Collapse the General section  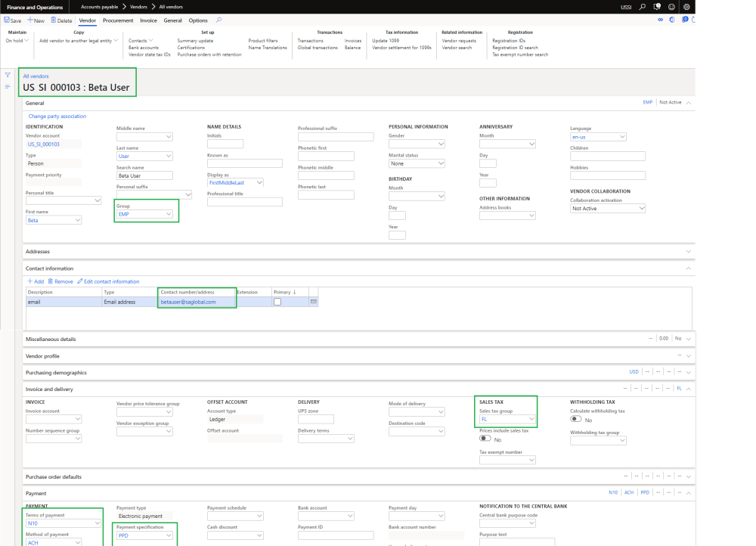click(689, 103)
